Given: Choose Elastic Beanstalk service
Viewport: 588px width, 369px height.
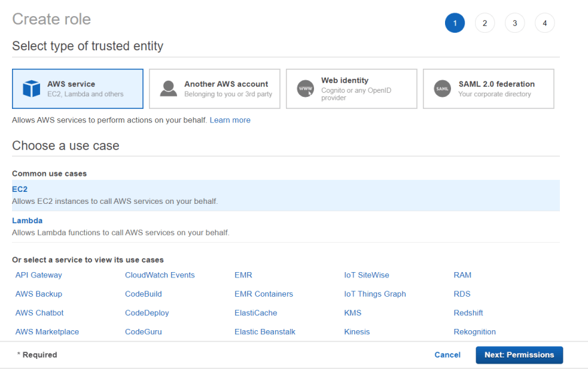Looking at the screenshot, I should point(265,332).
